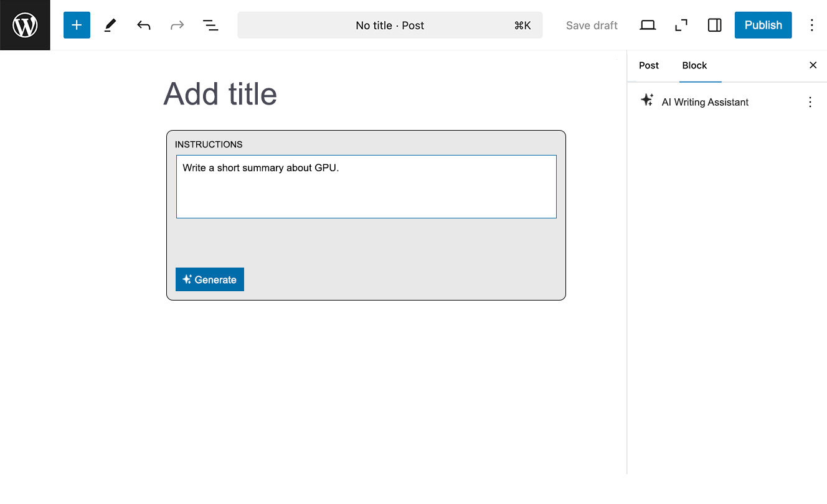
Task: Click the WordPress logo icon
Action: 25,25
